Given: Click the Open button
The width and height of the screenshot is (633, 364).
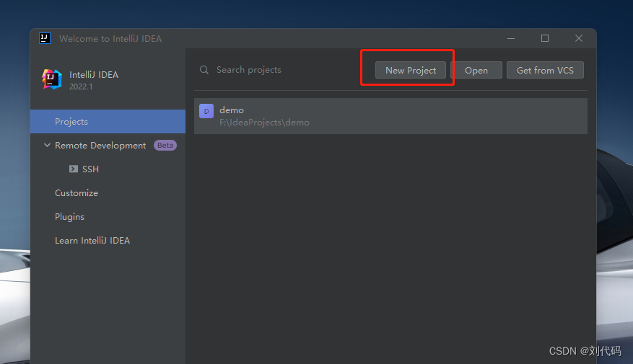Looking at the screenshot, I should [x=476, y=70].
